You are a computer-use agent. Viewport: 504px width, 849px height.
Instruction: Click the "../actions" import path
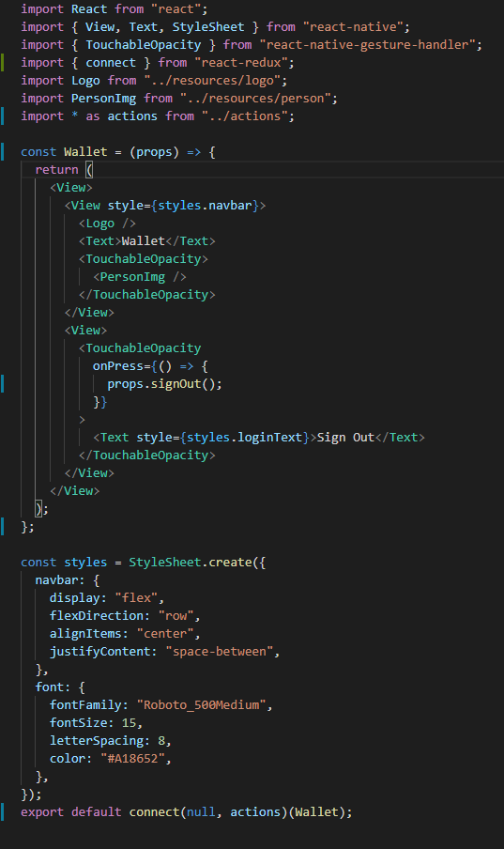(x=245, y=116)
